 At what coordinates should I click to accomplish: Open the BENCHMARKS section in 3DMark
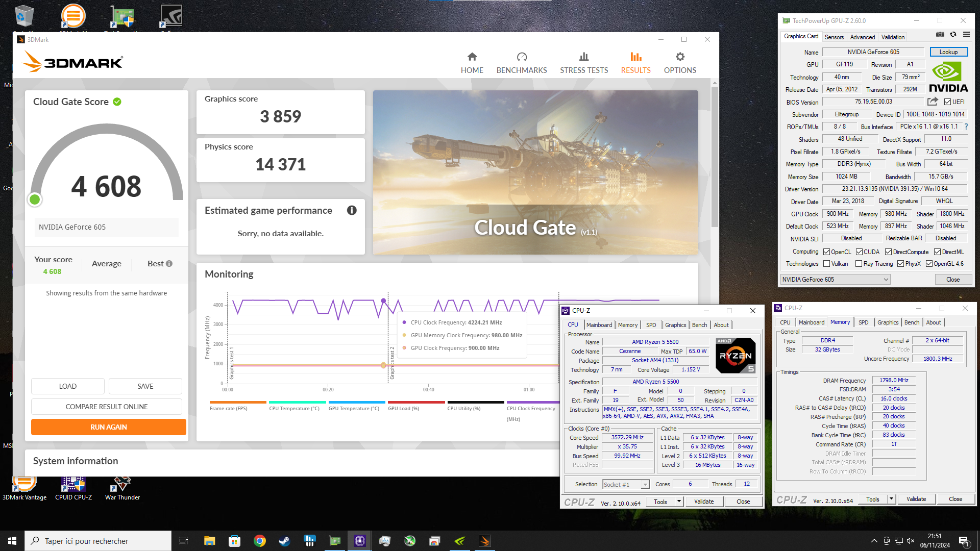click(x=521, y=63)
